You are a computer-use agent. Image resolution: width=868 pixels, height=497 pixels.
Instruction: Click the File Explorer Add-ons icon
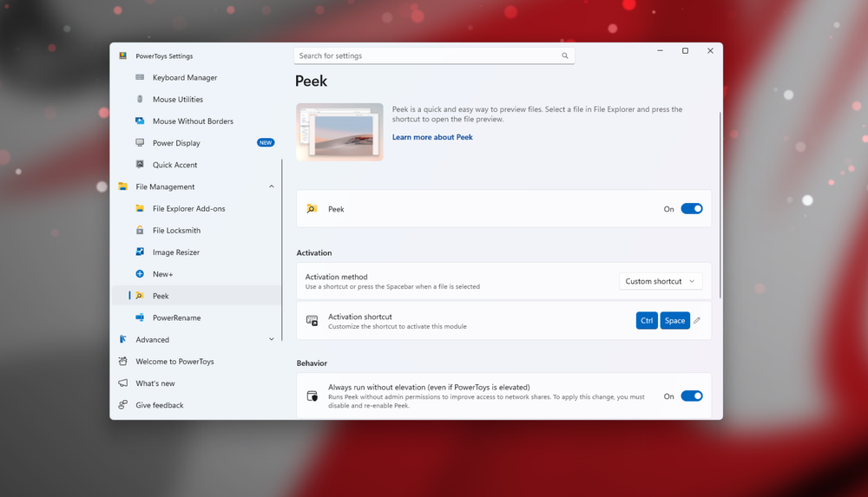click(140, 208)
